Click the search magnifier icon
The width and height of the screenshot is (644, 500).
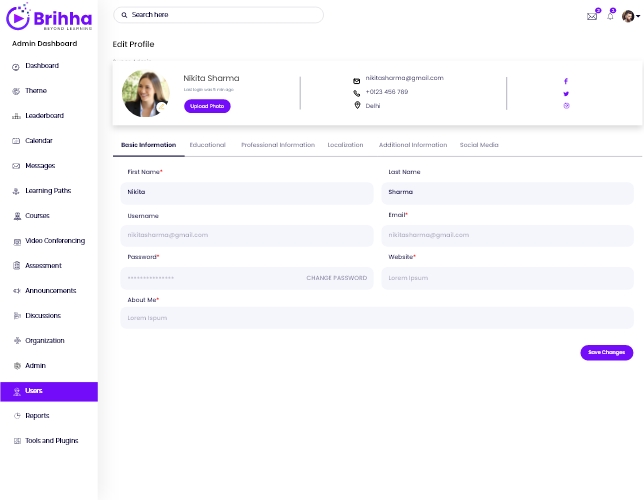[124, 15]
